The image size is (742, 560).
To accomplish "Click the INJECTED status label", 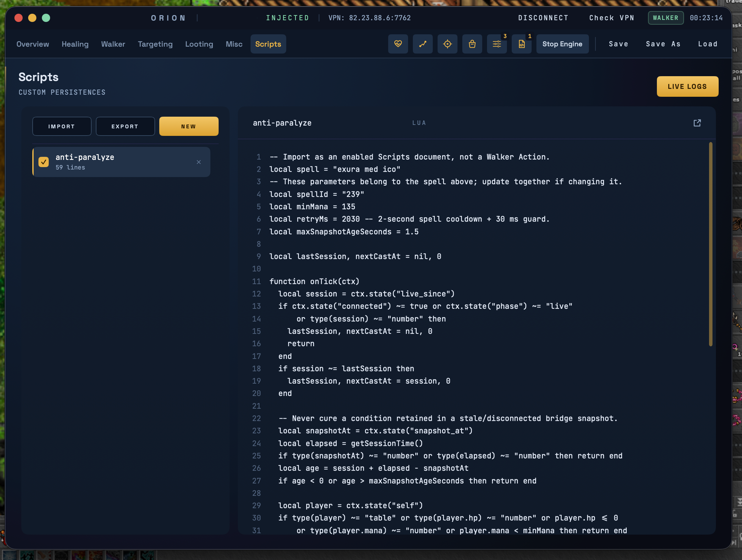I will [288, 18].
